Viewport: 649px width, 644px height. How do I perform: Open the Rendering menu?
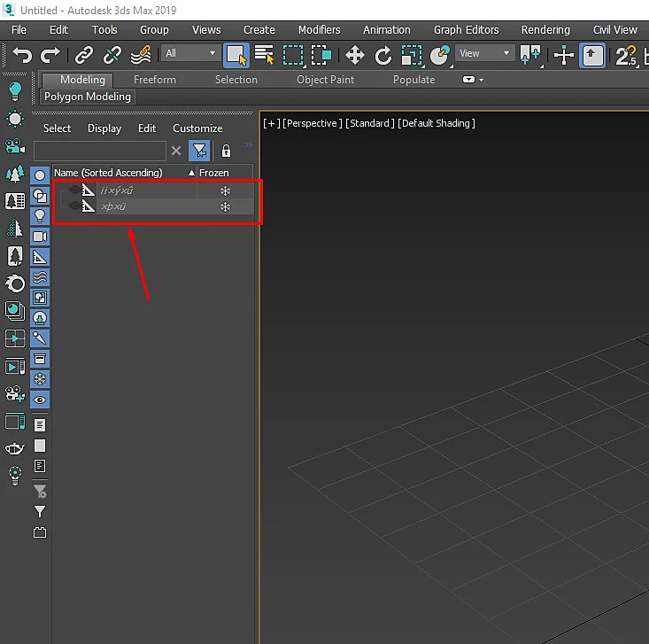coord(545,30)
